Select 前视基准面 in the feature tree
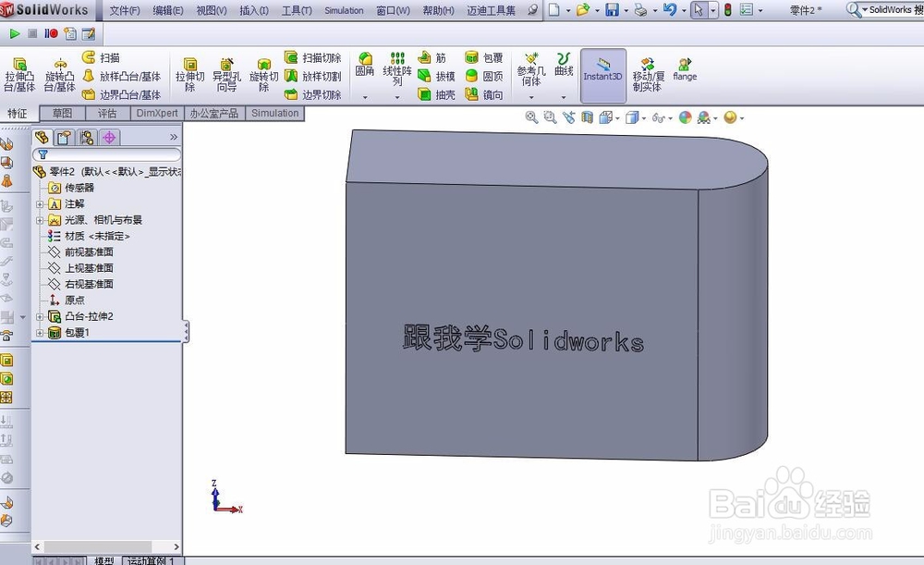This screenshot has width=924, height=565. click(x=80, y=252)
